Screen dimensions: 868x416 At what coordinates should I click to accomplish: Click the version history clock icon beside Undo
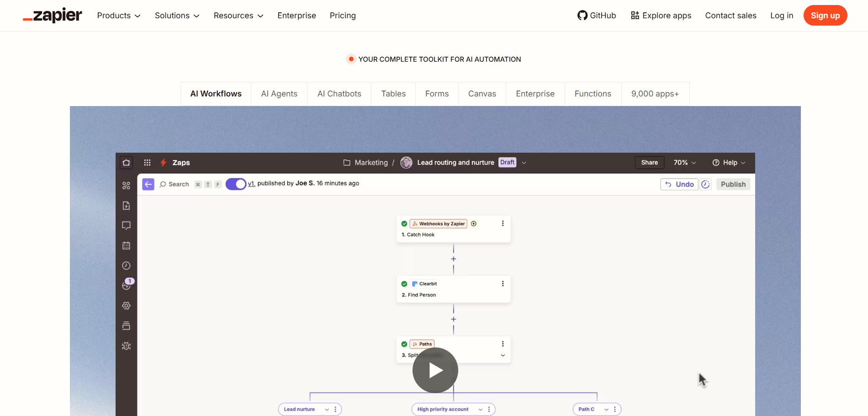[x=706, y=184]
